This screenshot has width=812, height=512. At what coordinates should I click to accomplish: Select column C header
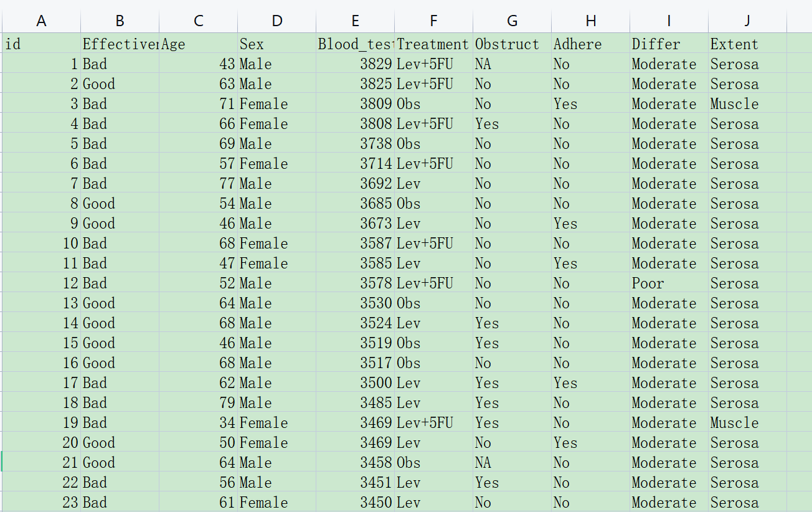click(198, 21)
